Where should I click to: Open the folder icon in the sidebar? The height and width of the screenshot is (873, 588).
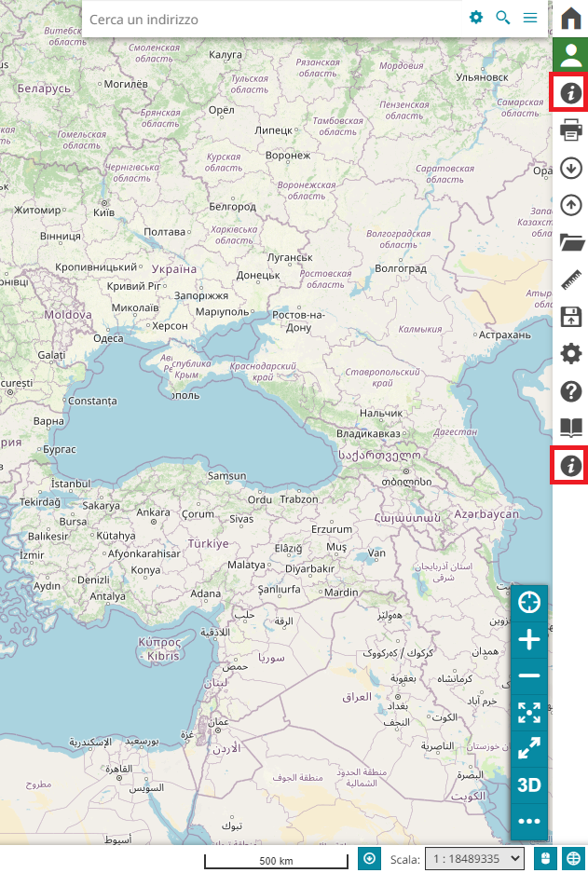coord(572,242)
